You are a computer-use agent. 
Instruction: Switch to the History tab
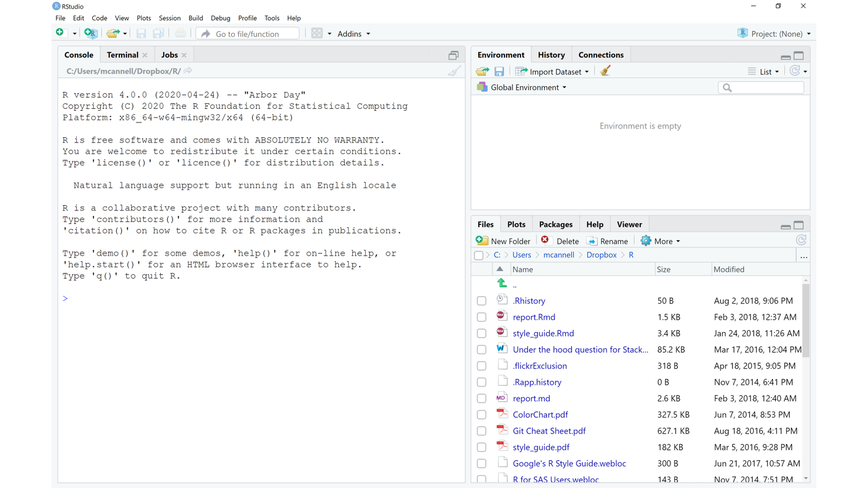pyautogui.click(x=551, y=55)
